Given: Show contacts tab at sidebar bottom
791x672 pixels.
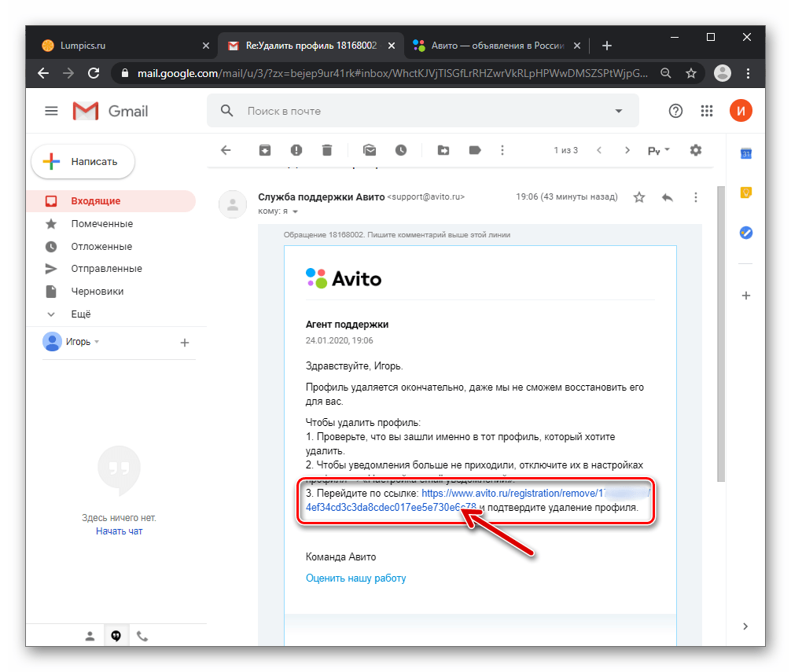Looking at the screenshot, I should pyautogui.click(x=90, y=636).
